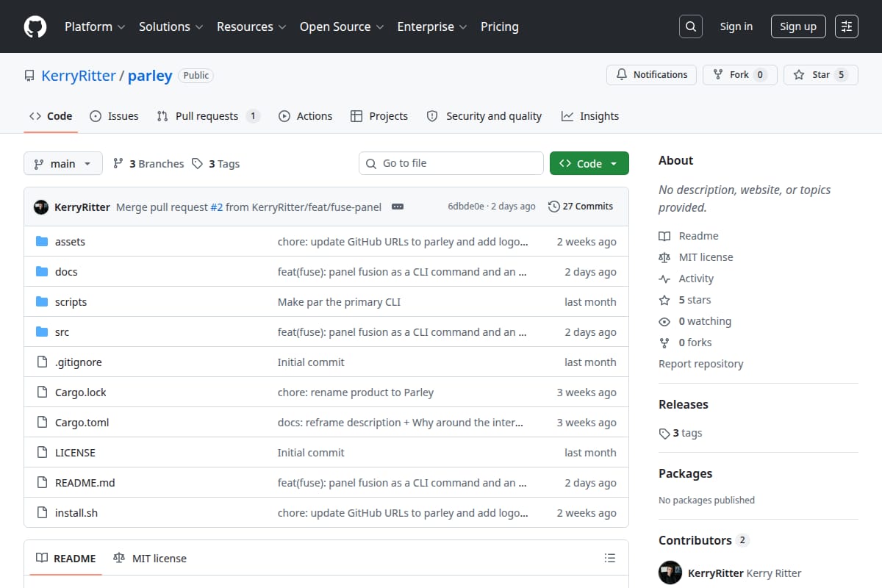Click Report repository link
882x588 pixels.
point(700,364)
